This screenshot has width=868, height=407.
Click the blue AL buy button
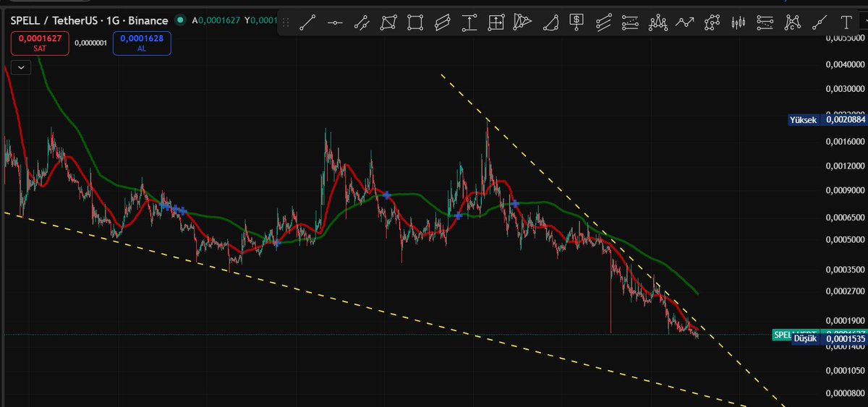tap(142, 43)
